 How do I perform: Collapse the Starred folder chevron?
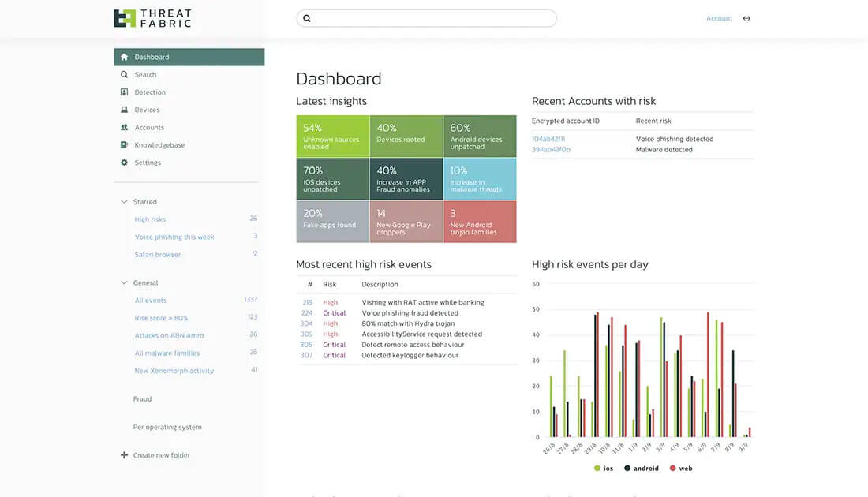pos(124,202)
